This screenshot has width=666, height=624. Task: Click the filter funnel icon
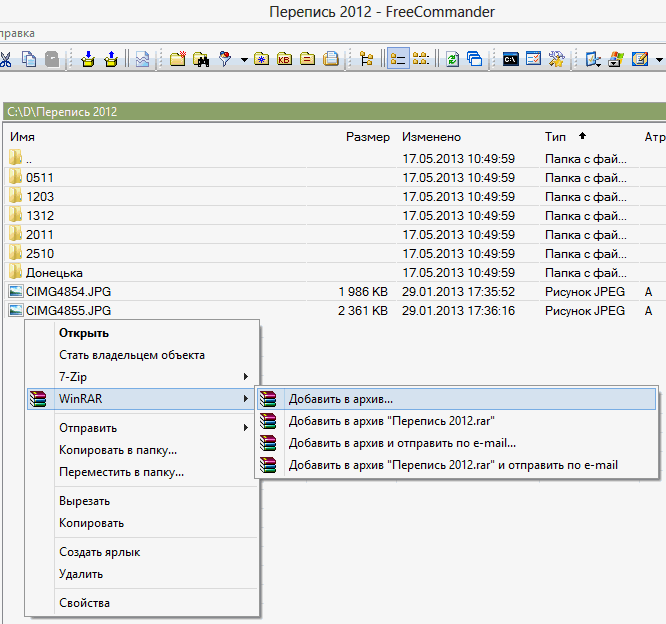pos(225,59)
